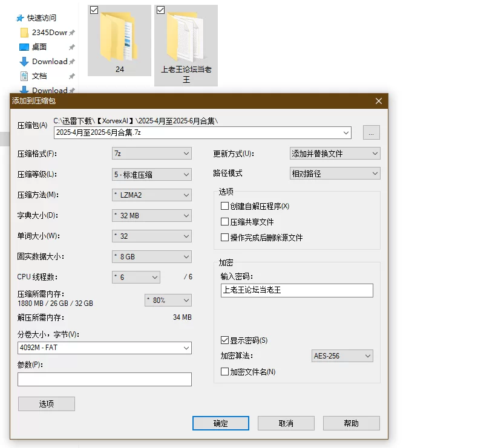This screenshot has width=478, height=448.
Task: Click the 压缩包(A) label
Action: click(x=32, y=126)
